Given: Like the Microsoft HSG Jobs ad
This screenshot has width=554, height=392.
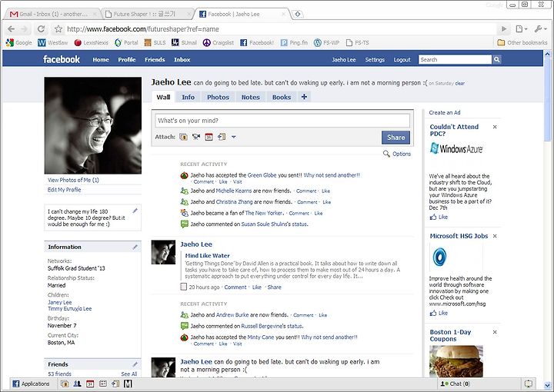Looking at the screenshot, I should coord(439,313).
